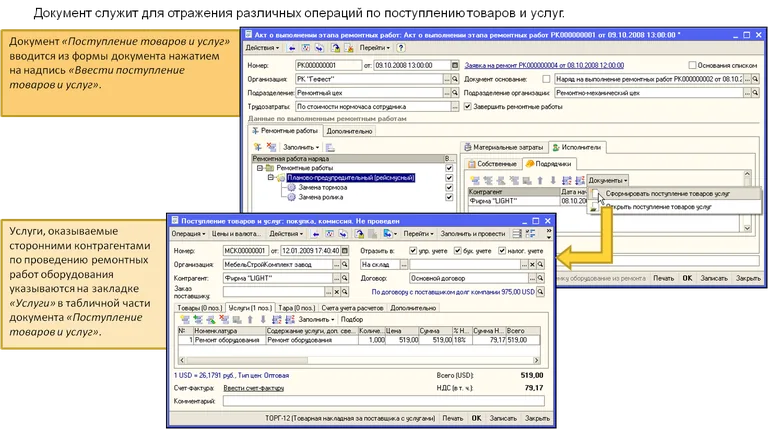Click the search icon next to Контрагент field

coord(345,277)
